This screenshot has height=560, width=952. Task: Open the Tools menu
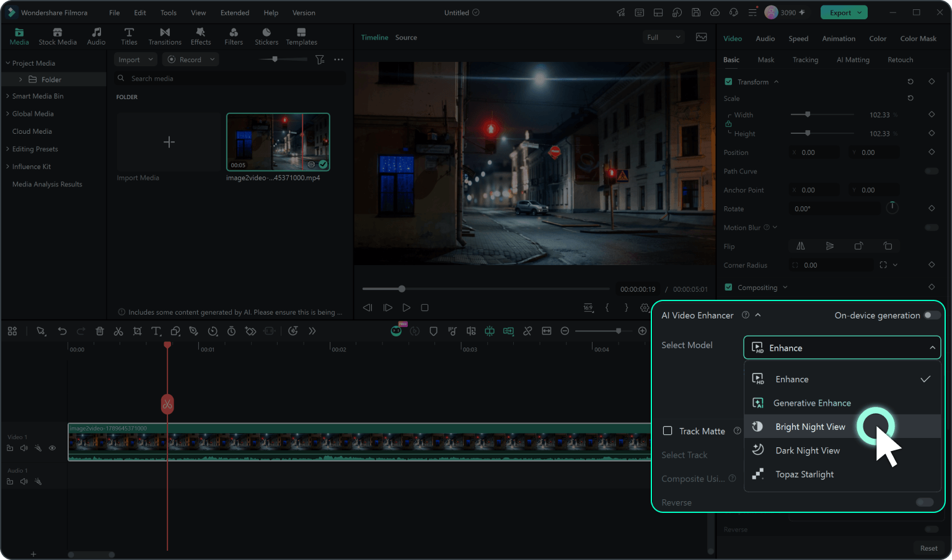[x=169, y=12]
